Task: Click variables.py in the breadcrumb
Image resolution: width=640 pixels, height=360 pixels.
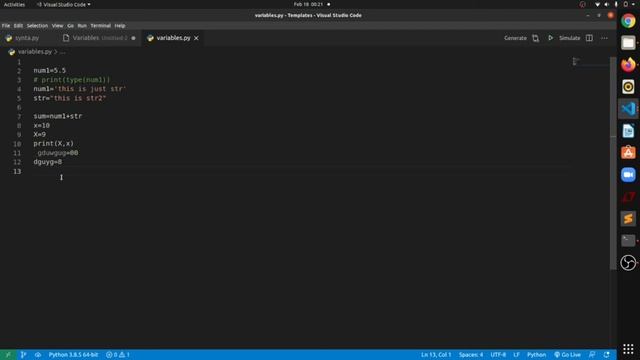Action: coord(35,52)
